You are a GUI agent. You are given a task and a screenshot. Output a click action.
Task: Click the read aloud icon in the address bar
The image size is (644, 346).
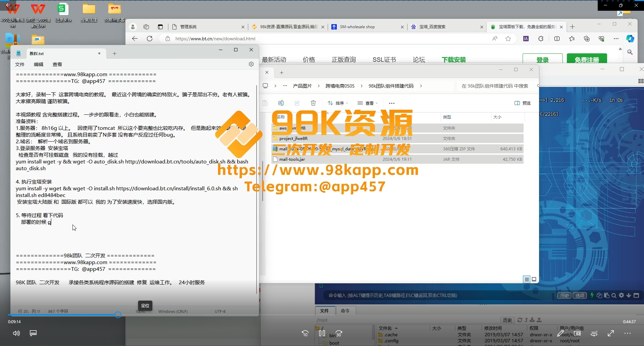[495, 39]
